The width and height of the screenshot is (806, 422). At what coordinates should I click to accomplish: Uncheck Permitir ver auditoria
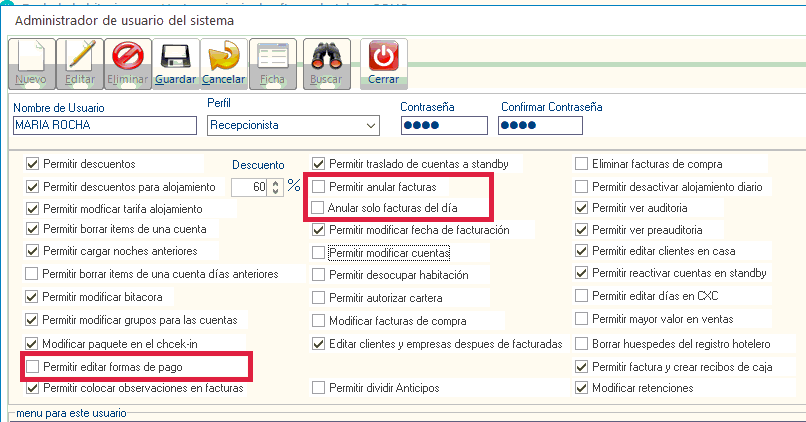[x=582, y=208]
